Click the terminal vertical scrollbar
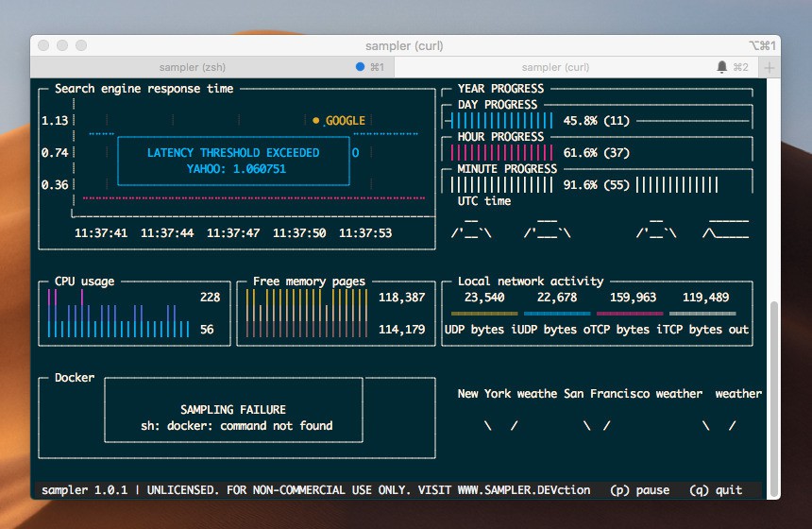The width and height of the screenshot is (812, 529). 774,397
